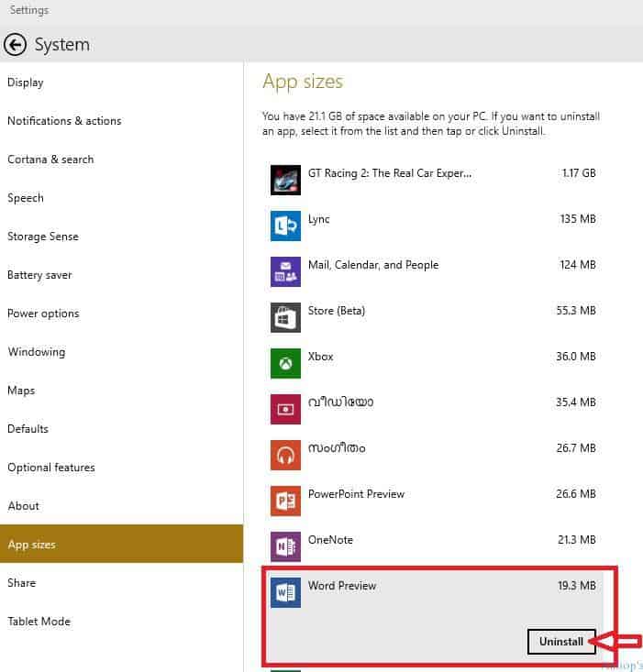
Task: Open Notifications & actions settings
Action: point(121,121)
